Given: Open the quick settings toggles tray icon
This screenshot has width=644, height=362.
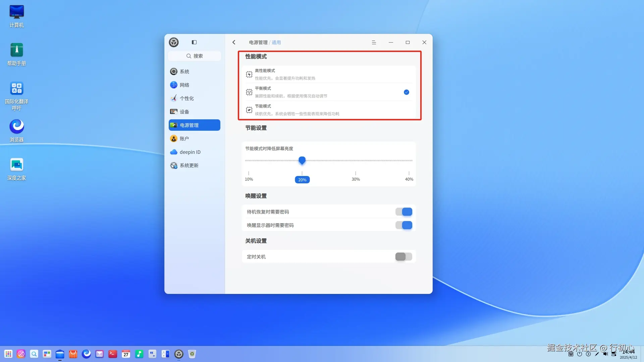Looking at the screenshot, I should click(x=614, y=354).
